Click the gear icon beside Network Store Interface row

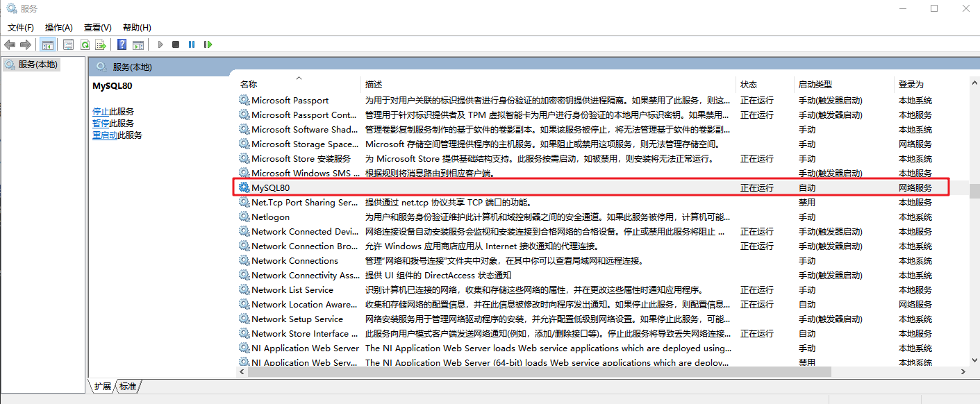244,333
